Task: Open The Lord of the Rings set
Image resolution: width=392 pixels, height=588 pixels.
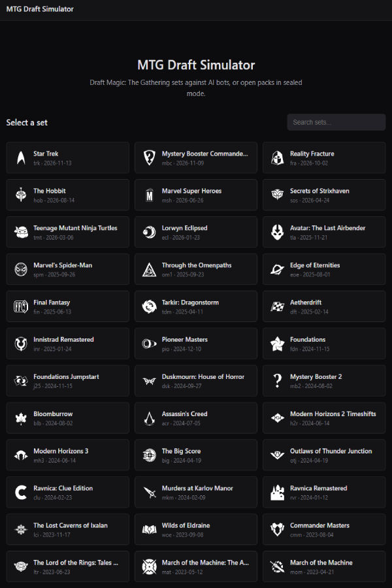Action: [x=67, y=566]
